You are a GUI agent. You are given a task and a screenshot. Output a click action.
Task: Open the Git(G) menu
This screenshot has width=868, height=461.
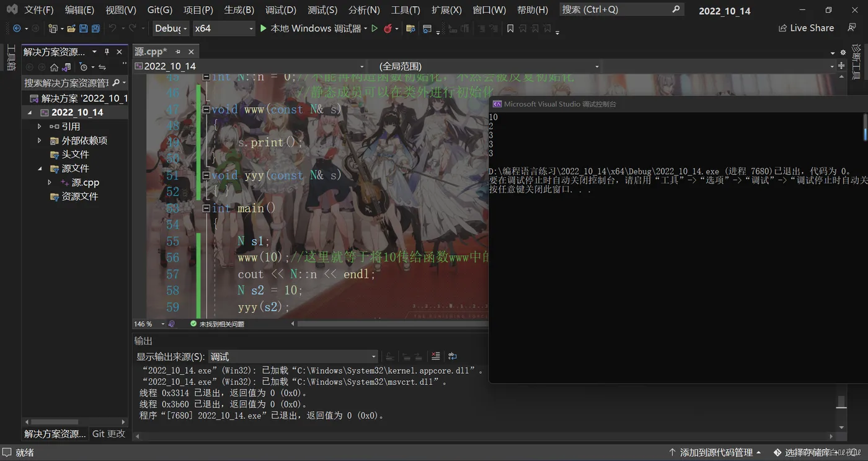tap(160, 11)
